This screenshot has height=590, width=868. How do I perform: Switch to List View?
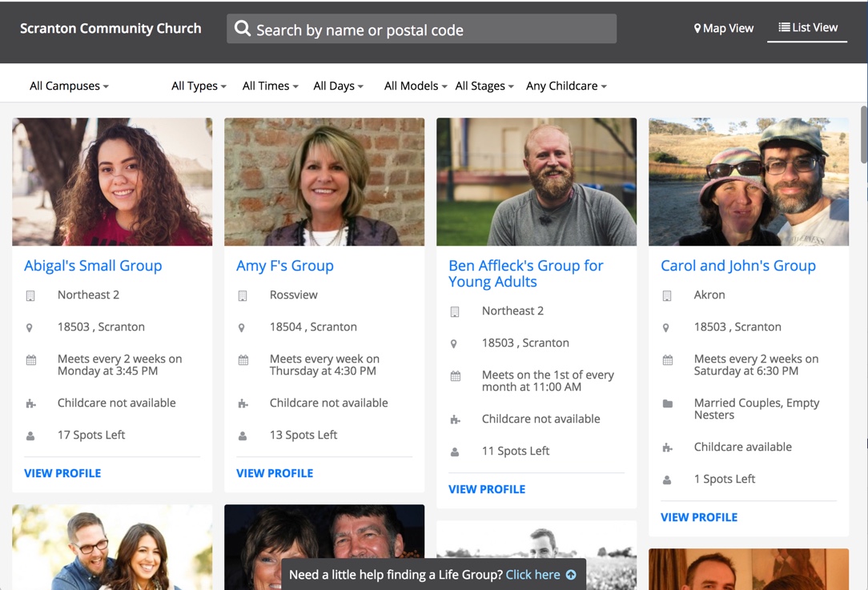pos(808,27)
